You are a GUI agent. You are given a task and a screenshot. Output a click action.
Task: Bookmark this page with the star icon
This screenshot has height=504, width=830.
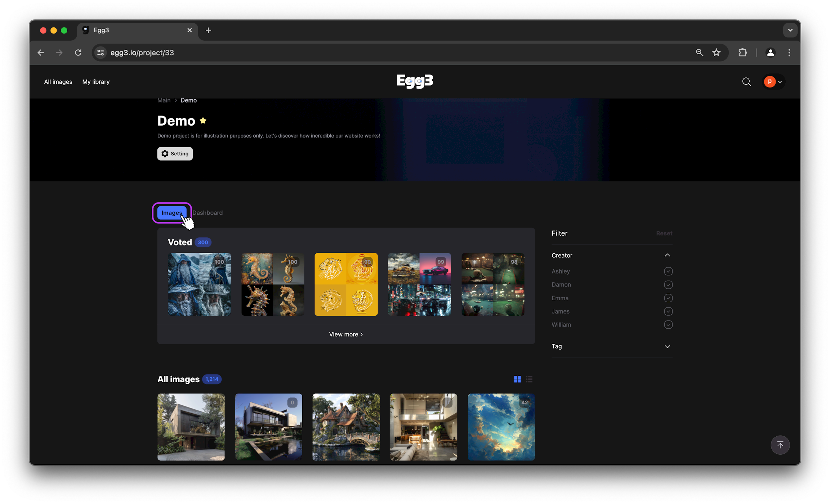tap(716, 53)
